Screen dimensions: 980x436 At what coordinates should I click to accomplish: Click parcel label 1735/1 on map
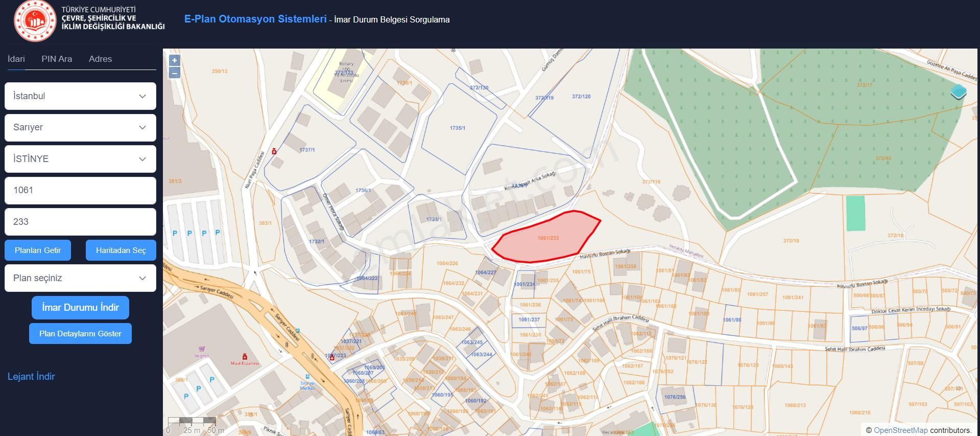point(457,128)
